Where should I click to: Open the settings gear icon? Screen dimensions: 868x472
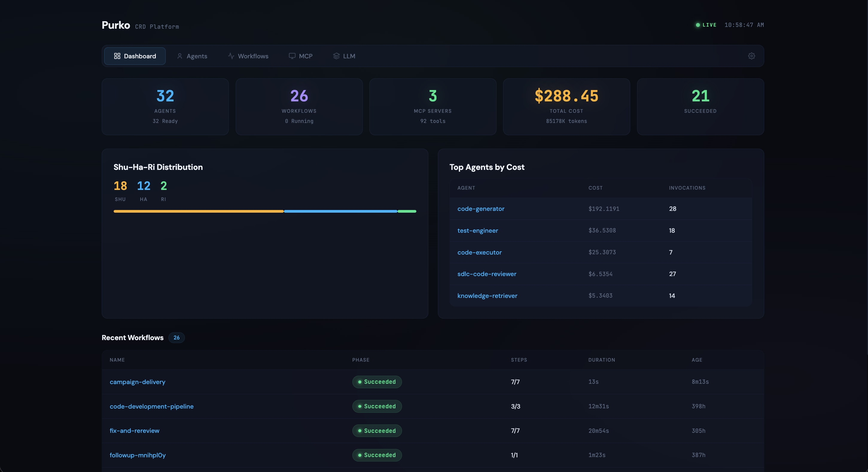pos(751,56)
